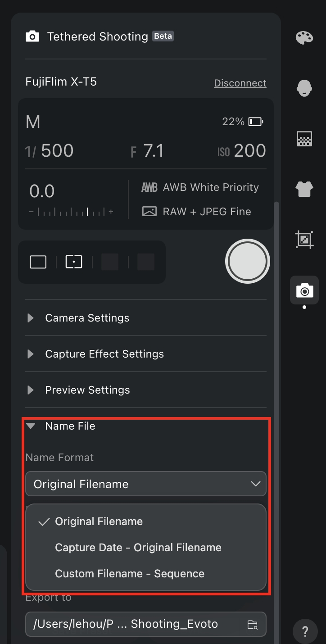
Task: Choose Custom Filename - Sequence option
Action: 130,574
